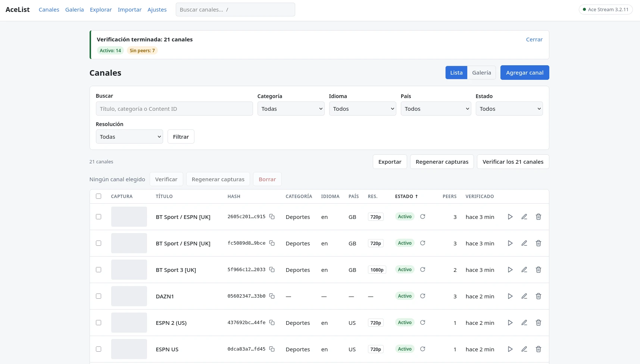
Task: Copy hash 0dca83a7…fd45 of ESPN US
Action: pyautogui.click(x=272, y=349)
